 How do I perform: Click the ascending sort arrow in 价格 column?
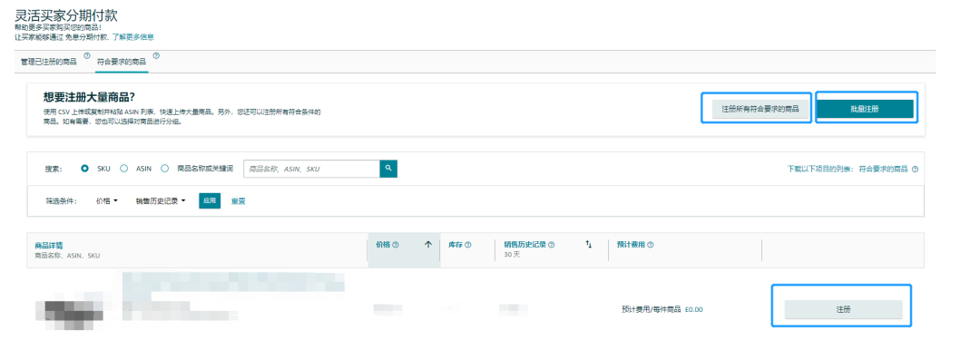click(428, 245)
